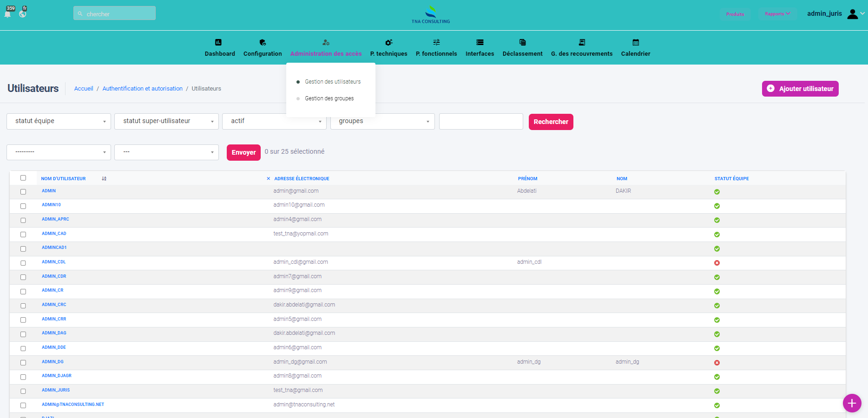Toggle the select-all checkbox in table header

click(23, 178)
